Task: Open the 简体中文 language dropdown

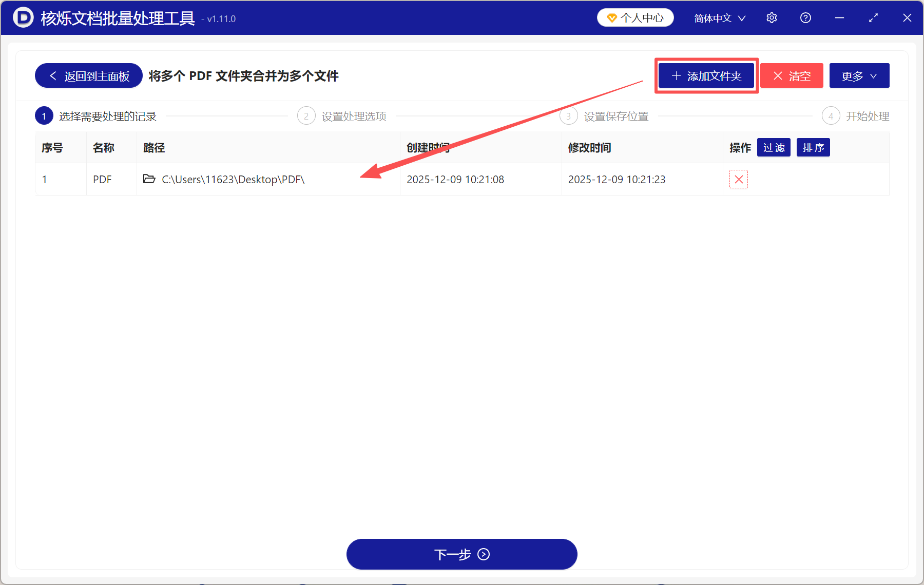Action: 718,18
